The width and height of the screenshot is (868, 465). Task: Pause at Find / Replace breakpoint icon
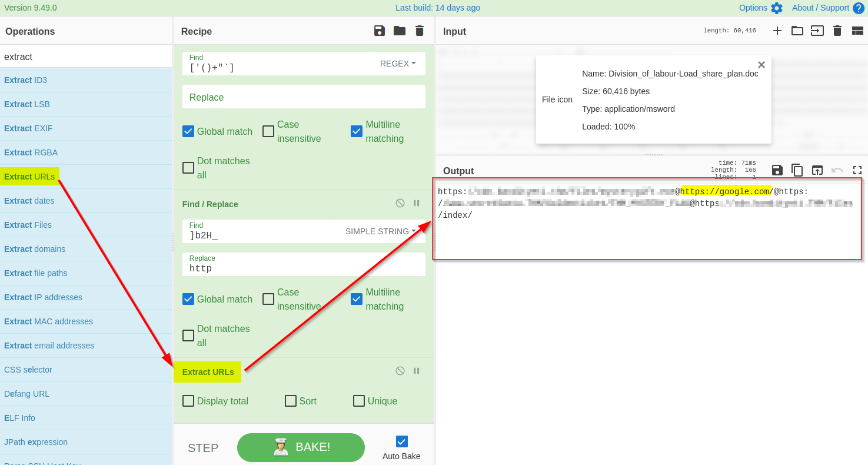(417, 203)
